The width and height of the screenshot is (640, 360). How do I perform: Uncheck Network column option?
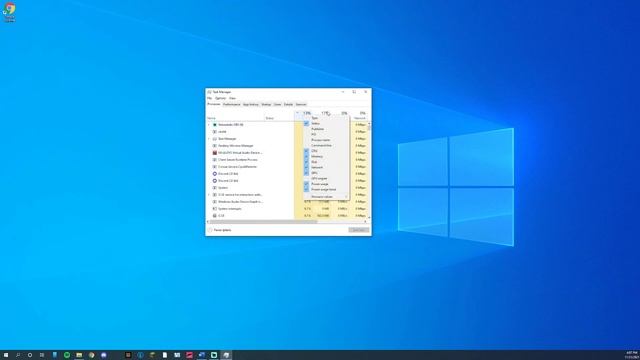pyautogui.click(x=327, y=167)
